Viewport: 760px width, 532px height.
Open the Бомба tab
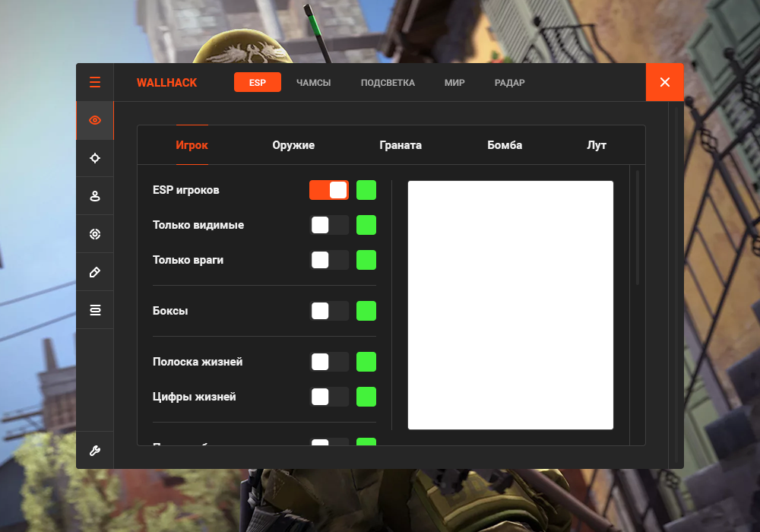505,145
